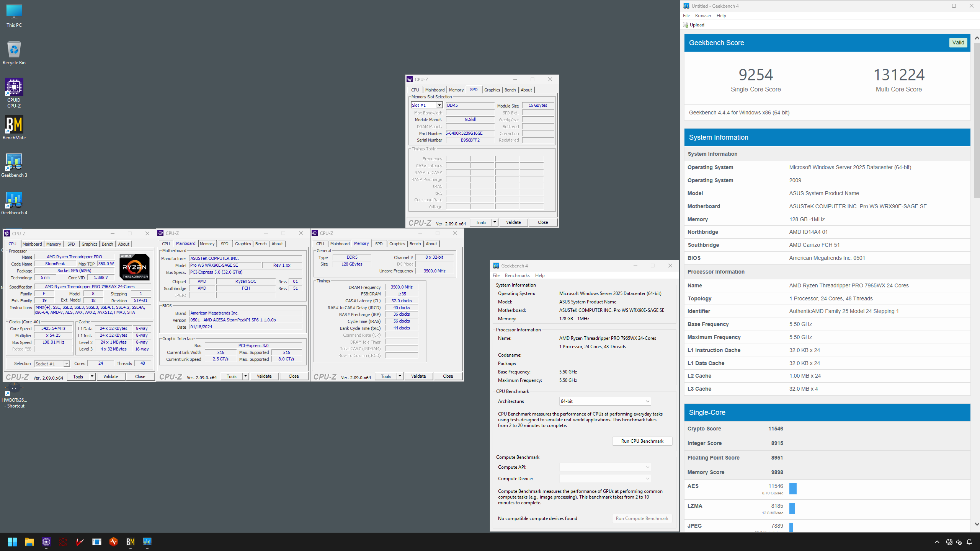Click the Untitled - Geekbench 4 title bar icon
This screenshot has width=980, height=551.
tap(686, 6)
